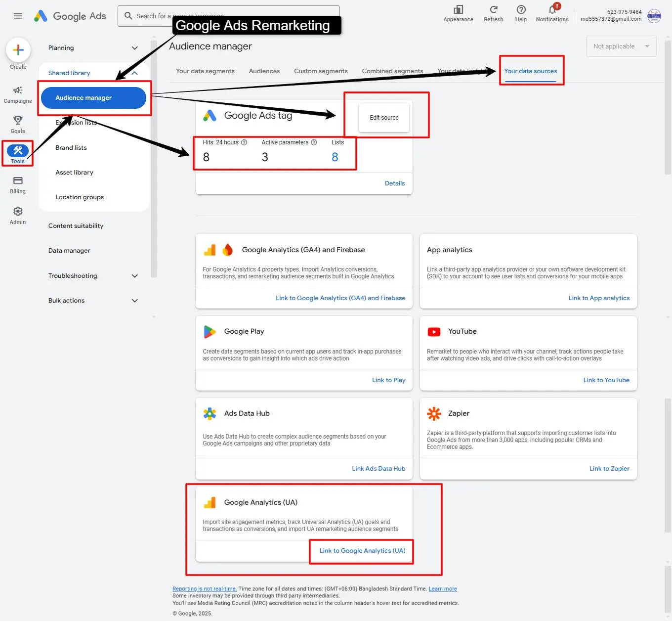Open the Google Ads tag Details link

395,183
